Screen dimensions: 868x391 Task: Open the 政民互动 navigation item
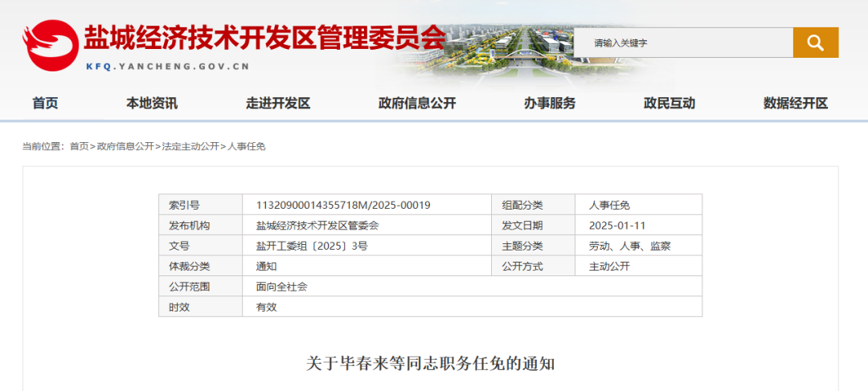coord(669,104)
